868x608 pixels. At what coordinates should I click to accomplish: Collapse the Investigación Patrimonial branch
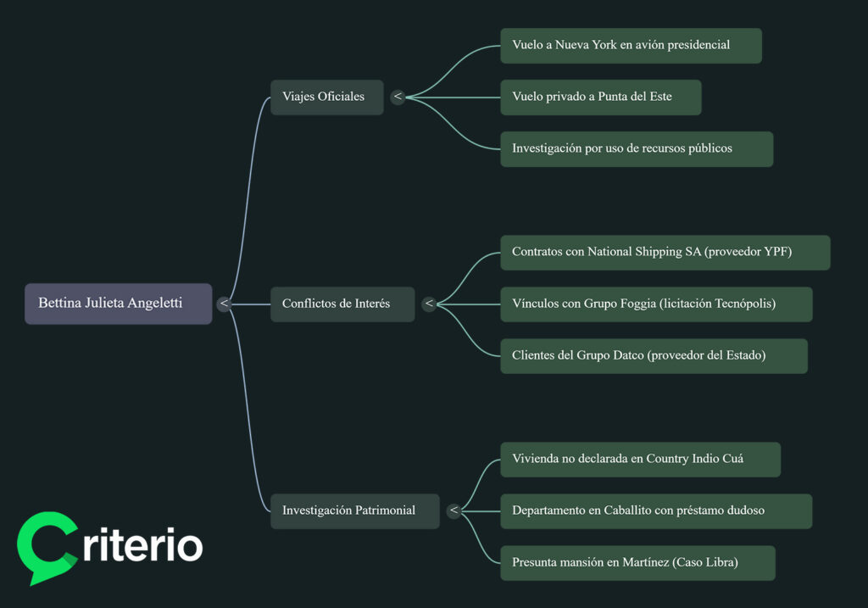click(x=454, y=510)
